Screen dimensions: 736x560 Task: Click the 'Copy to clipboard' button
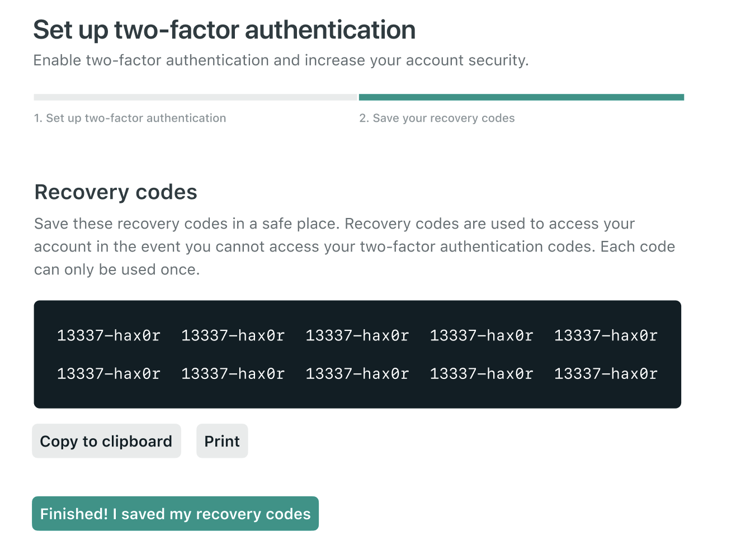pos(106,441)
